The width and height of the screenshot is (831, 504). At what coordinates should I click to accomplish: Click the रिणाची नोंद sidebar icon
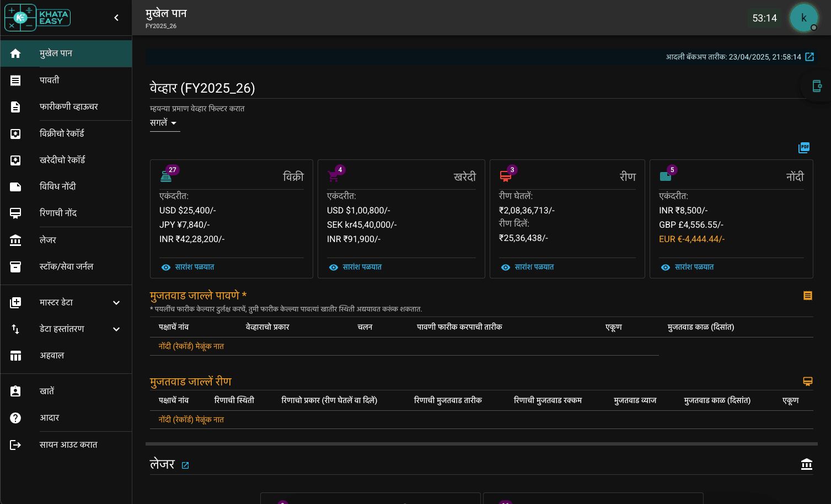[15, 213]
